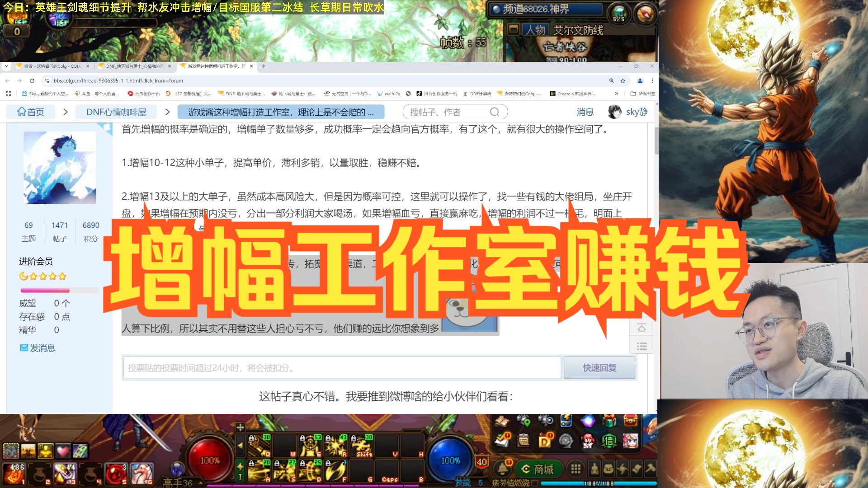Open the red treasure chest icon
The image size is (868, 488).
pyautogui.click(x=630, y=421)
